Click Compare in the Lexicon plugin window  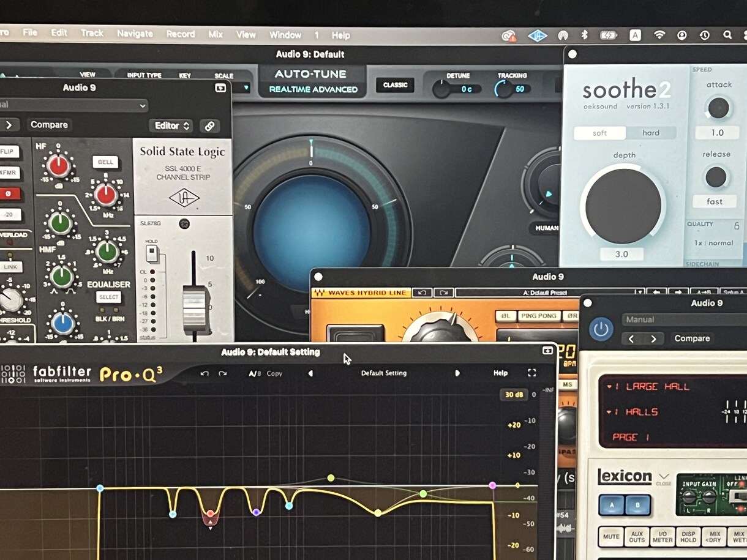click(x=692, y=338)
